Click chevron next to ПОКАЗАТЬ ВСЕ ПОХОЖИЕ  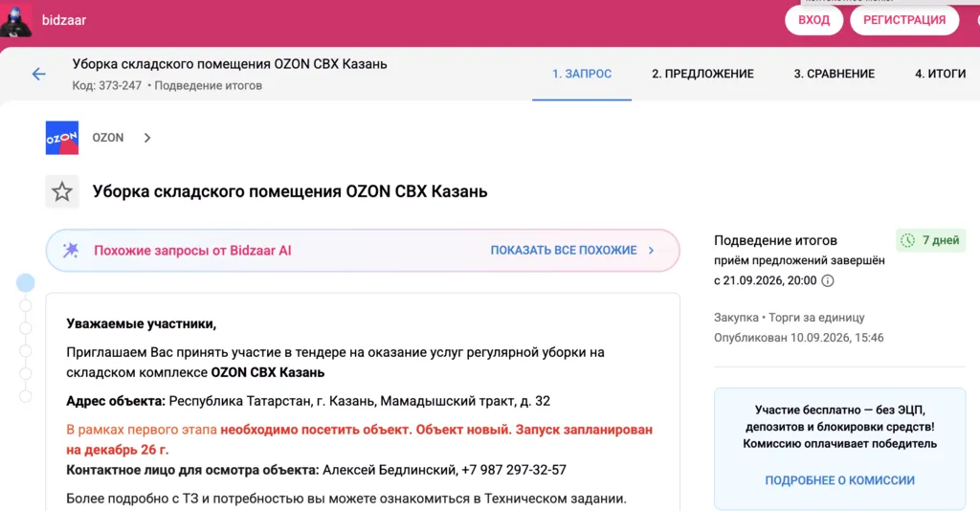click(x=651, y=251)
